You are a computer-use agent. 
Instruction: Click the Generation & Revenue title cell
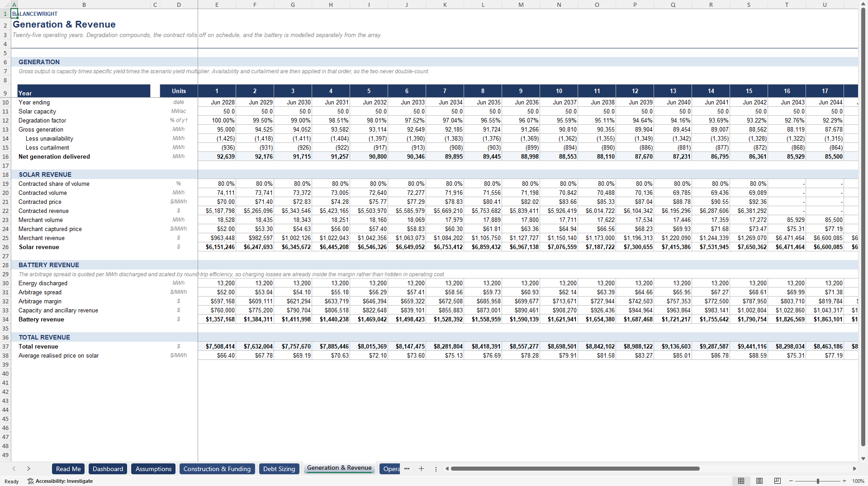point(64,24)
